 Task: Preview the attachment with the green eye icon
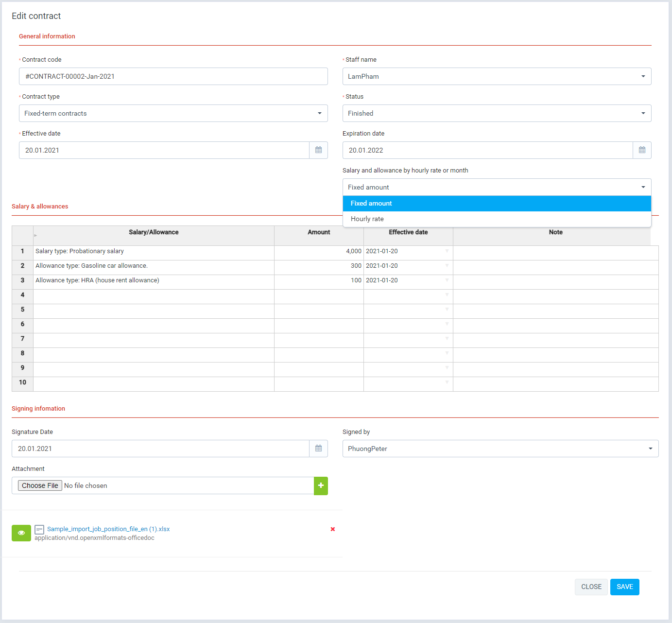21,533
